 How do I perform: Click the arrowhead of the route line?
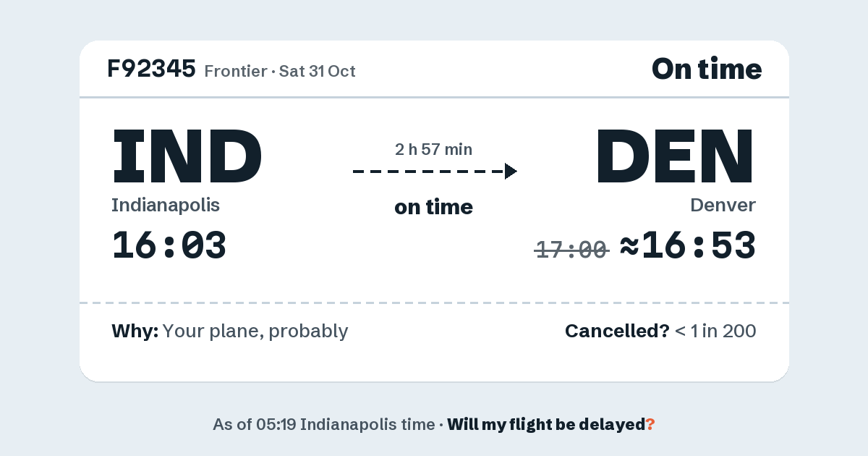[511, 172]
